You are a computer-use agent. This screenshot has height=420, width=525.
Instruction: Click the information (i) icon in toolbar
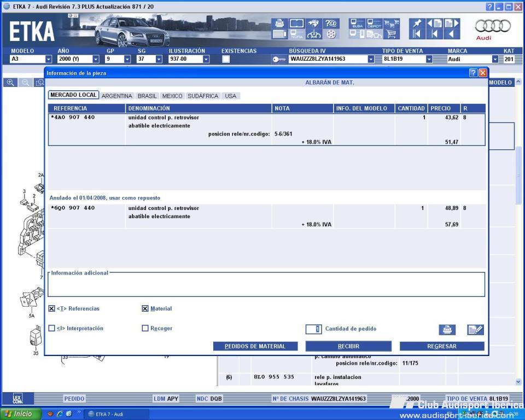[313, 34]
